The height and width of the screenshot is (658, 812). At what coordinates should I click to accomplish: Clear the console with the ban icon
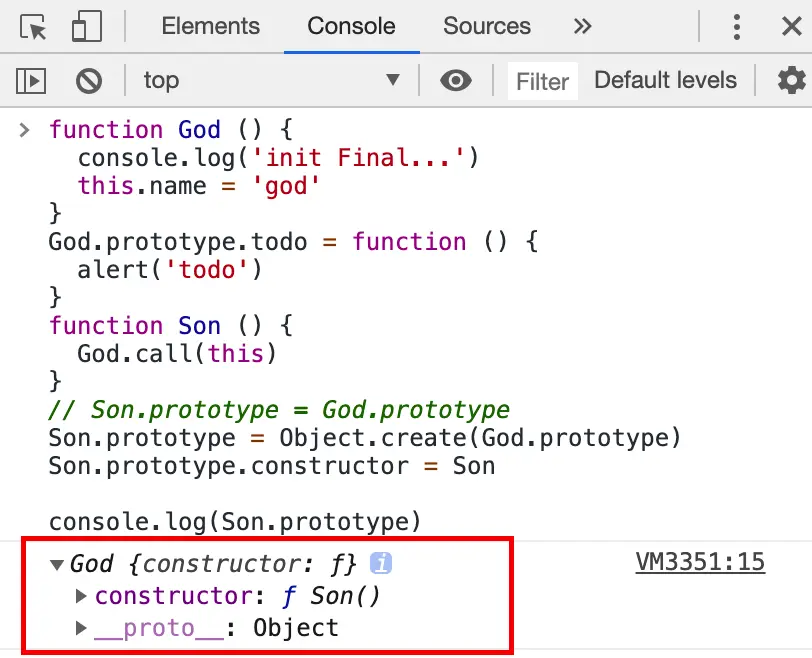[90, 80]
